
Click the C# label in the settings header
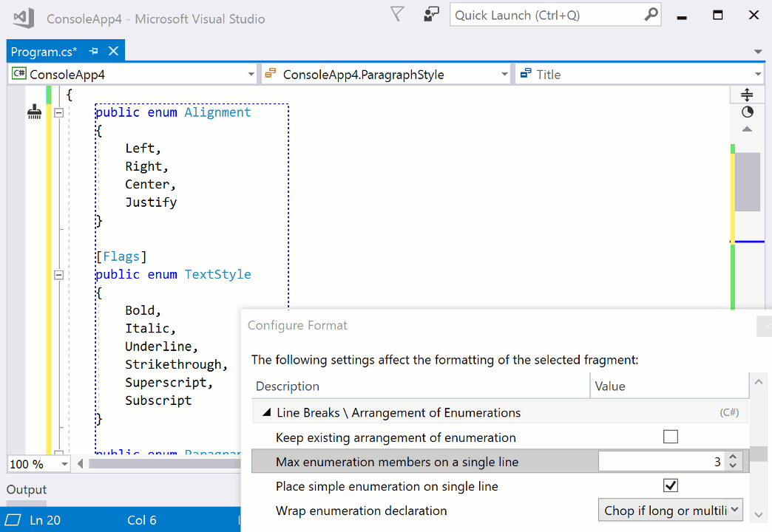click(x=730, y=411)
